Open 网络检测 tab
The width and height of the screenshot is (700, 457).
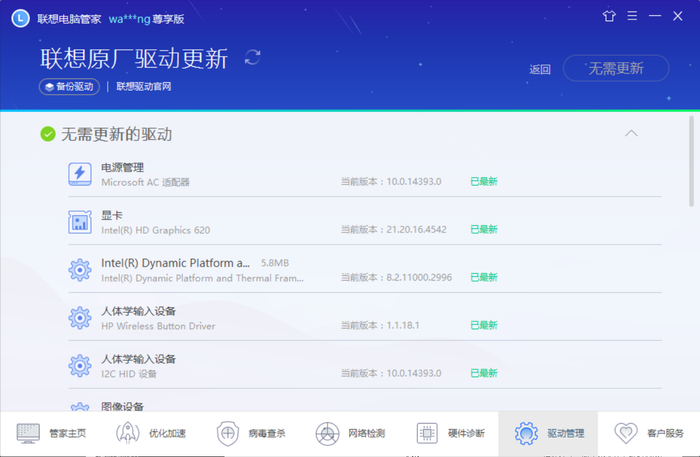[350, 434]
